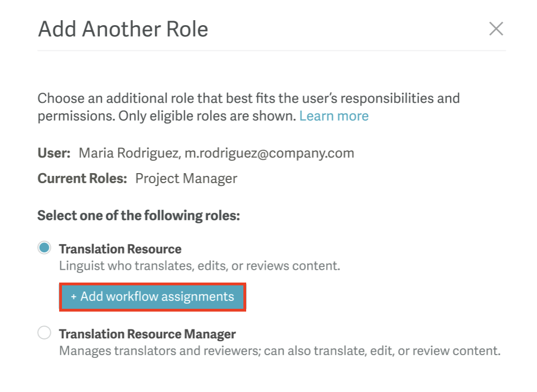
Task: Open the Learn more link
Action: [x=334, y=116]
